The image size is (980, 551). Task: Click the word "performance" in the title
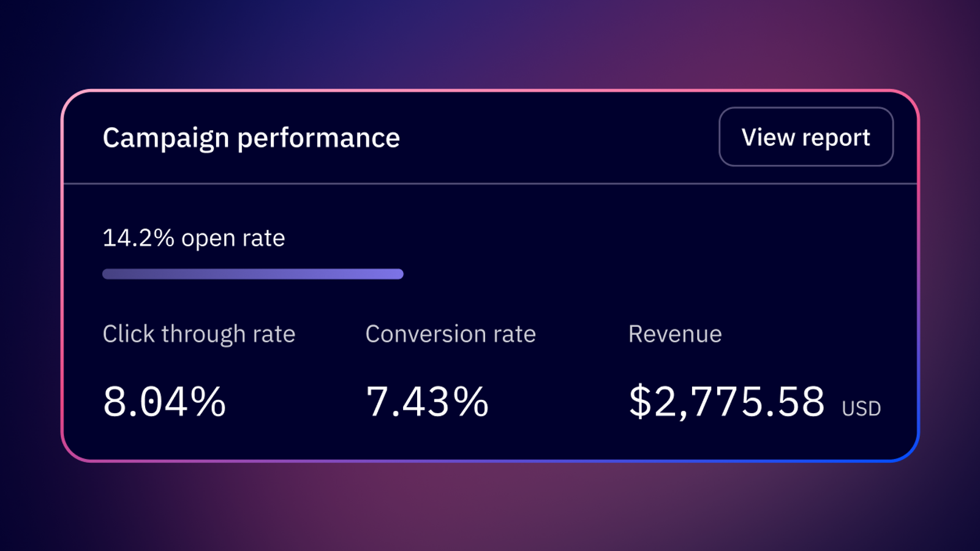point(318,138)
